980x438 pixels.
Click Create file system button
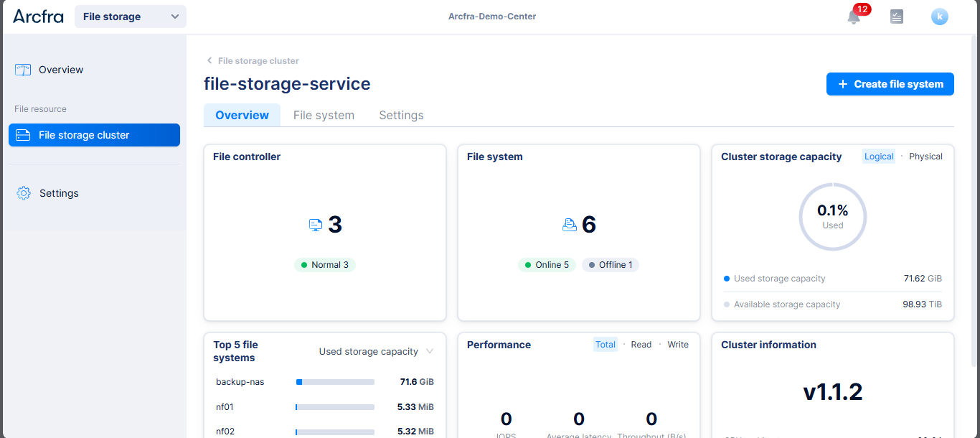click(x=890, y=84)
